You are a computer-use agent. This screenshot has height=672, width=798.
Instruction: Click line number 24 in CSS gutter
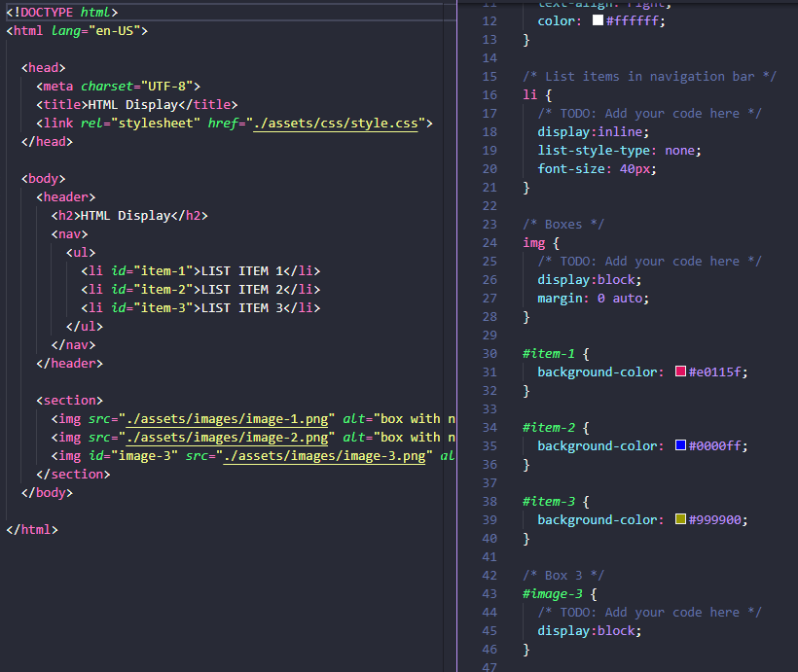point(490,243)
